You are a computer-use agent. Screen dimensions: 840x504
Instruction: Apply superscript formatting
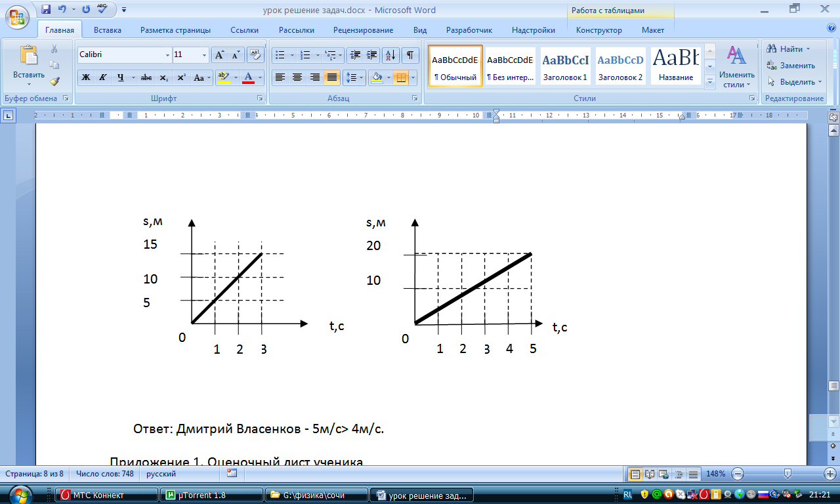181,77
